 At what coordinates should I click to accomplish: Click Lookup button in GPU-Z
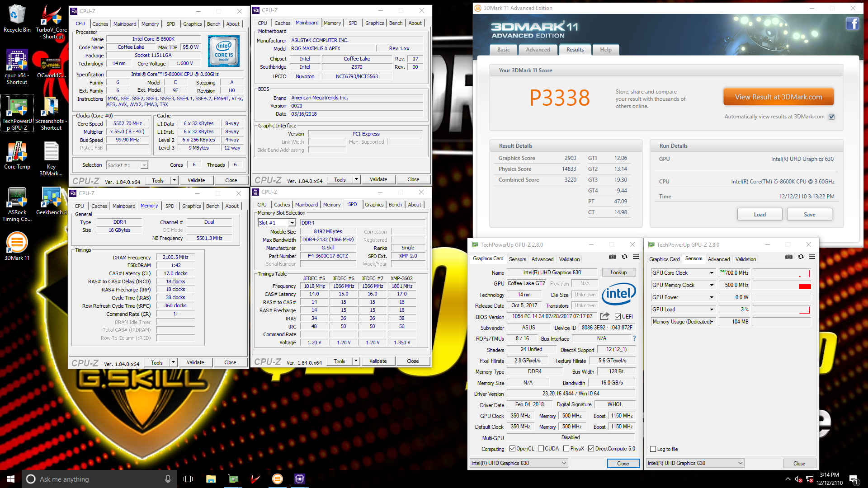point(618,272)
